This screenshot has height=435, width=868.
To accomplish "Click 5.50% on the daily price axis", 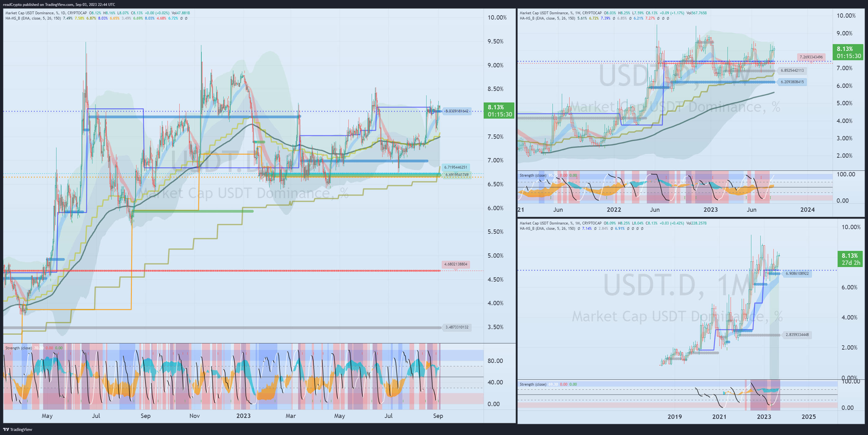I will 495,232.
